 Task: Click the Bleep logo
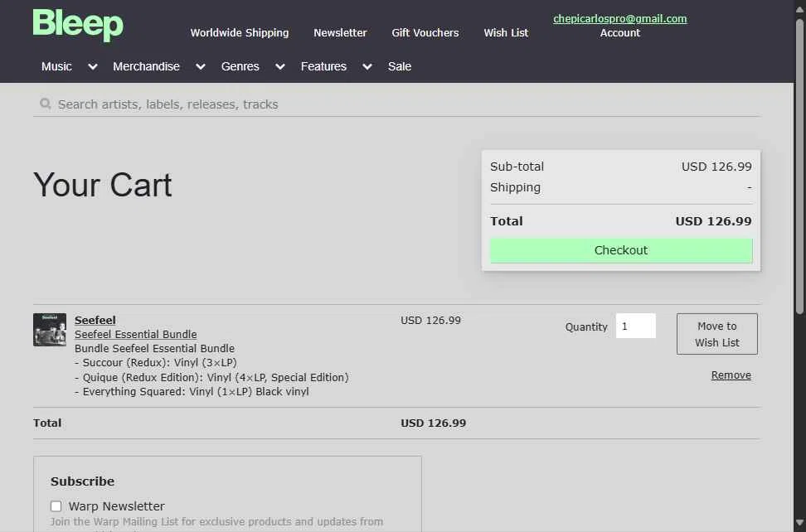click(x=78, y=25)
